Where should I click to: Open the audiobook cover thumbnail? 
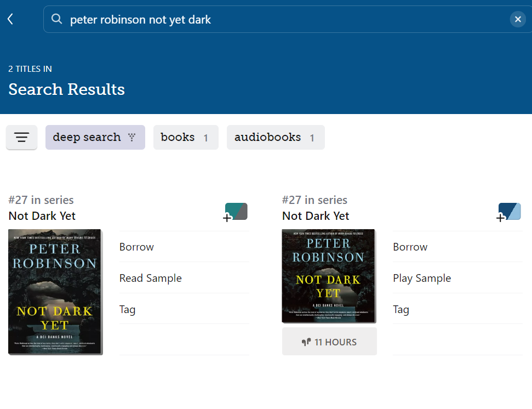(328, 276)
